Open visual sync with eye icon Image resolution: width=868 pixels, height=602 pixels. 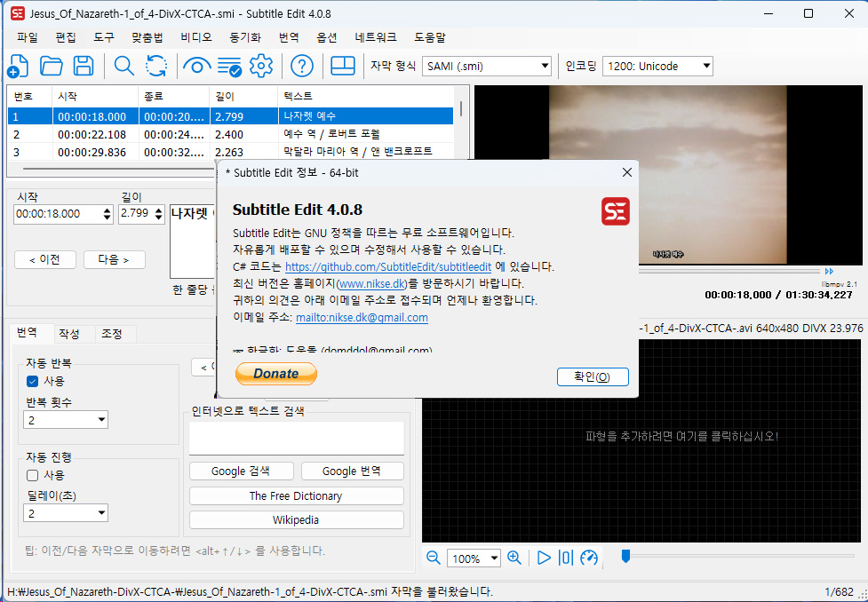point(197,67)
